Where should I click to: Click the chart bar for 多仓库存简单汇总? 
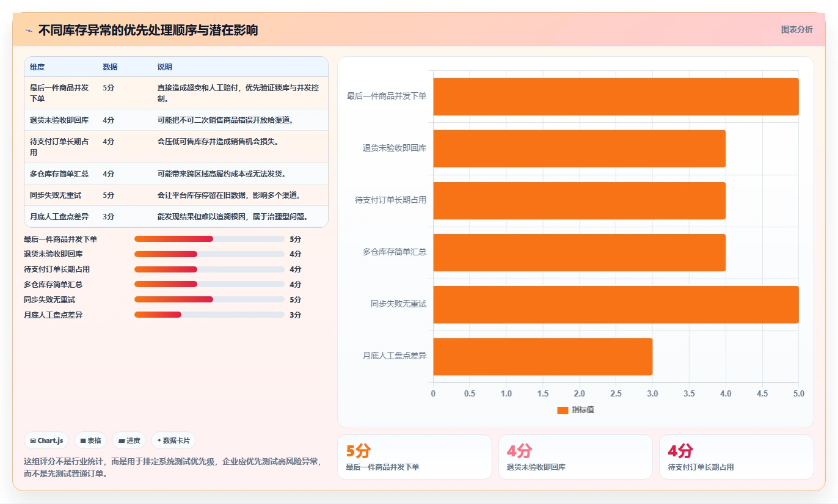pyautogui.click(x=580, y=252)
